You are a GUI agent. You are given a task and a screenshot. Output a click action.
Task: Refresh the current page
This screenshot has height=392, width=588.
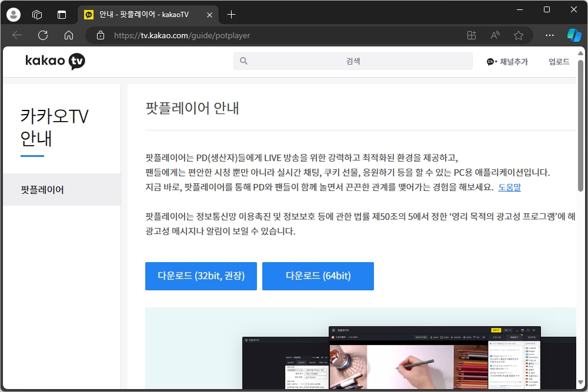[x=43, y=35]
